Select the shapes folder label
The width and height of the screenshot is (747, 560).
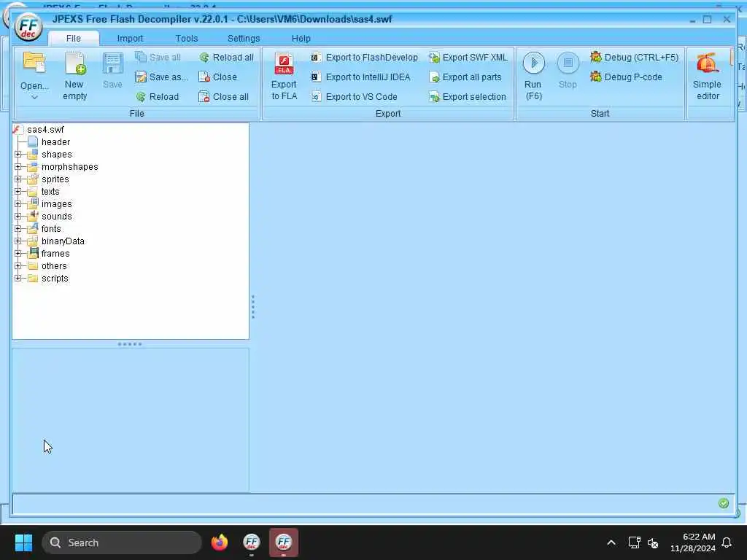[56, 155]
